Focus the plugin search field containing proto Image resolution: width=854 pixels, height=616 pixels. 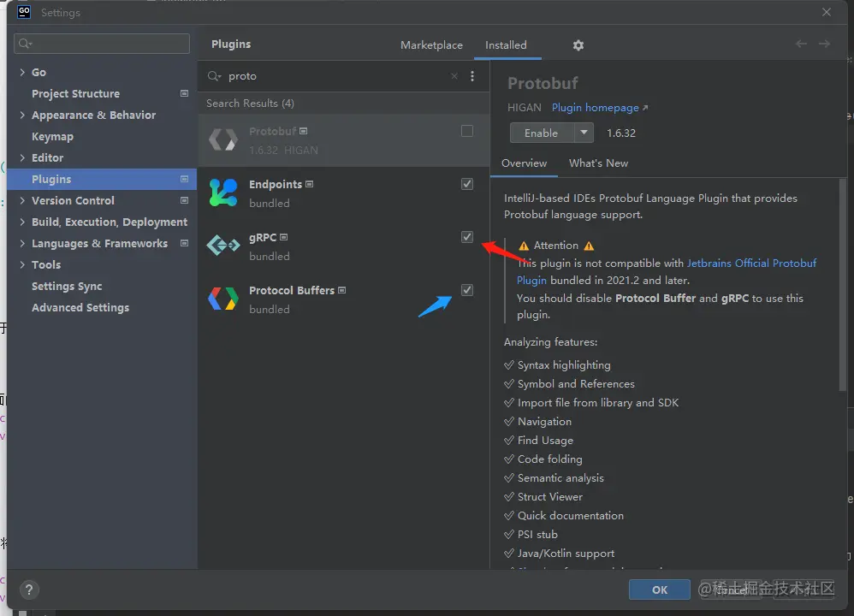tap(338, 76)
